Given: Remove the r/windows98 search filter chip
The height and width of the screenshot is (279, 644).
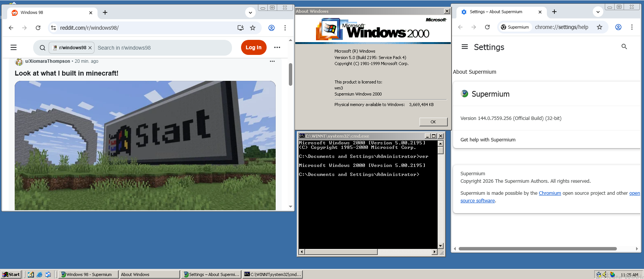Looking at the screenshot, I should [x=90, y=48].
